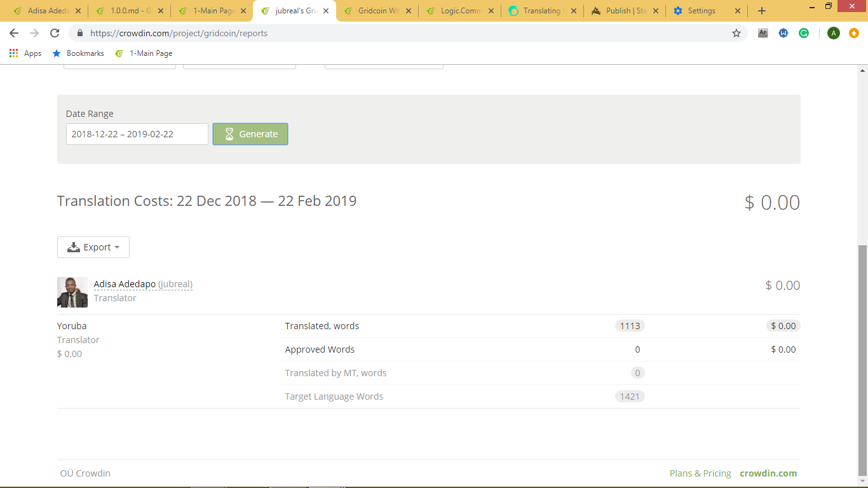Switch to the Settings tab

coord(707,11)
